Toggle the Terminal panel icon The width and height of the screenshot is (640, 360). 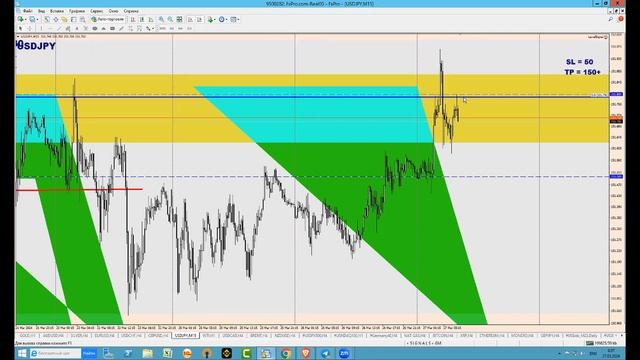click(x=73, y=20)
